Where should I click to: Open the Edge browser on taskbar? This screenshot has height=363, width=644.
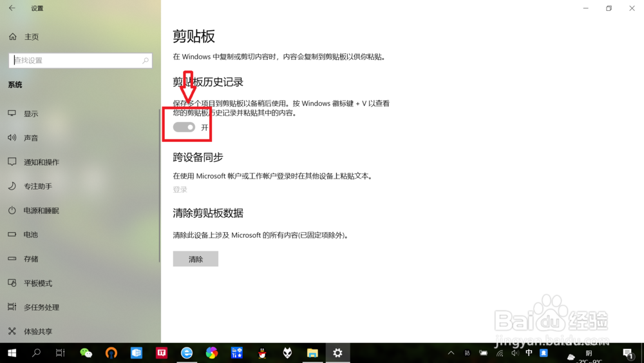click(x=187, y=353)
